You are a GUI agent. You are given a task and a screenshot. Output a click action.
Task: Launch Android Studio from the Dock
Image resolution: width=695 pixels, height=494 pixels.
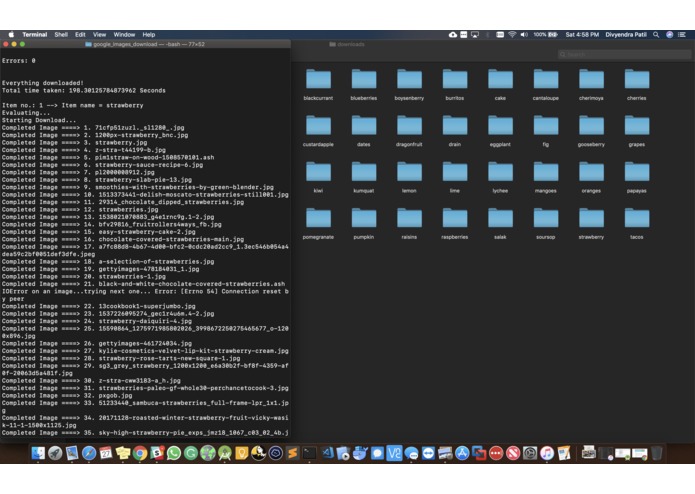(225, 453)
